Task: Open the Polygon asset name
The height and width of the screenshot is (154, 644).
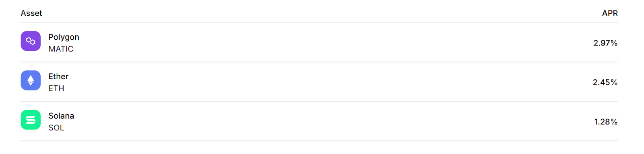Action: [64, 37]
